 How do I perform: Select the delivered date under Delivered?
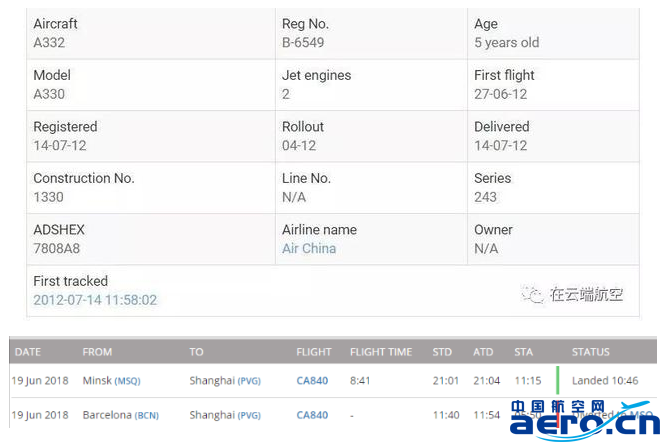(500, 145)
